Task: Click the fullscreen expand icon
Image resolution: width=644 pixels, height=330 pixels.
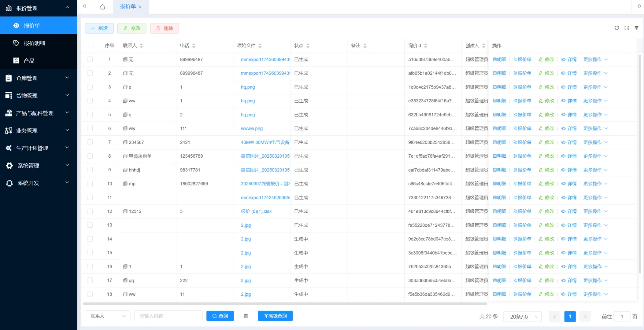Action: pos(627,28)
